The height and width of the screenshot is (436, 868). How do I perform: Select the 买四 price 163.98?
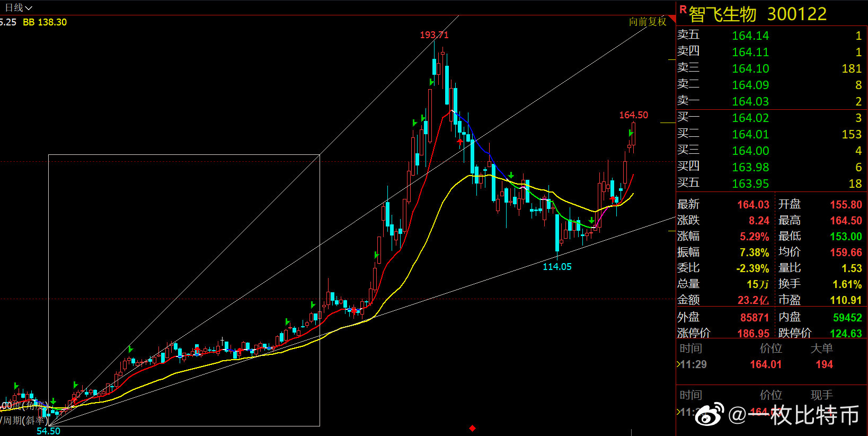[750, 167]
